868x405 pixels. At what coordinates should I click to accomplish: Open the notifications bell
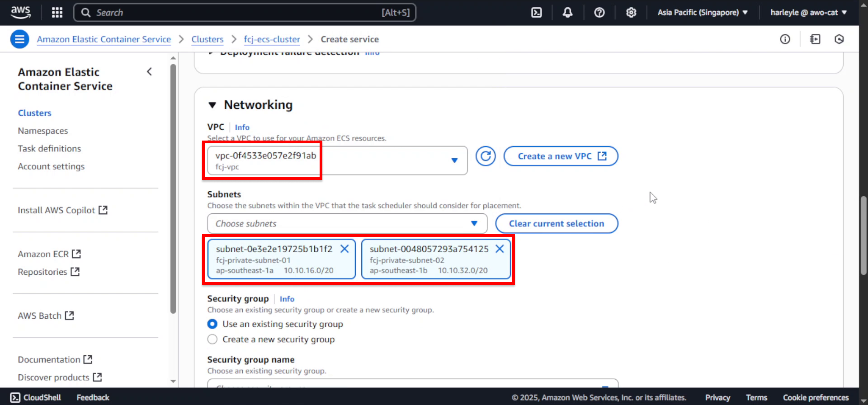pos(567,12)
